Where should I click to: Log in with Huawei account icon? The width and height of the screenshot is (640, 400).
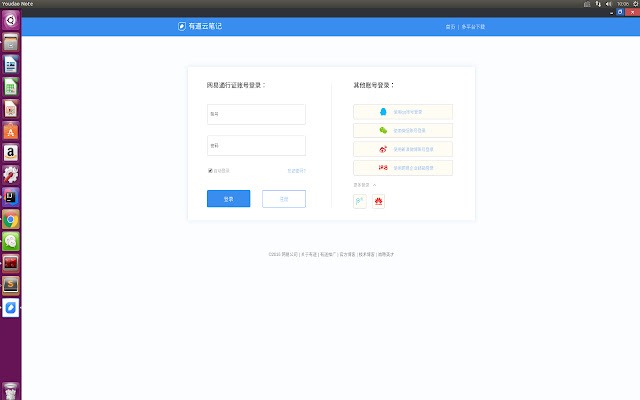click(378, 201)
